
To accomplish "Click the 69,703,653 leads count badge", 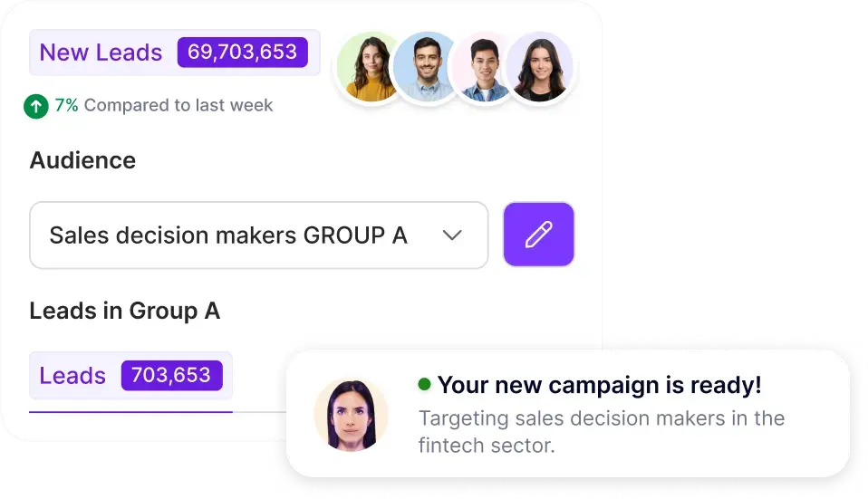I will (243, 52).
